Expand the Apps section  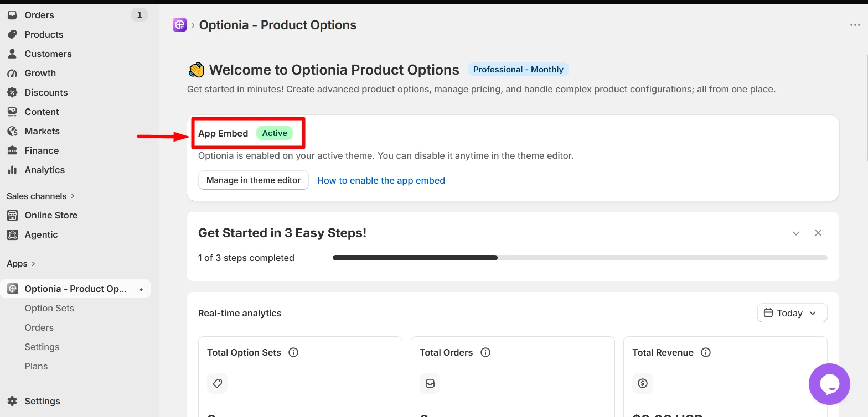(21, 264)
